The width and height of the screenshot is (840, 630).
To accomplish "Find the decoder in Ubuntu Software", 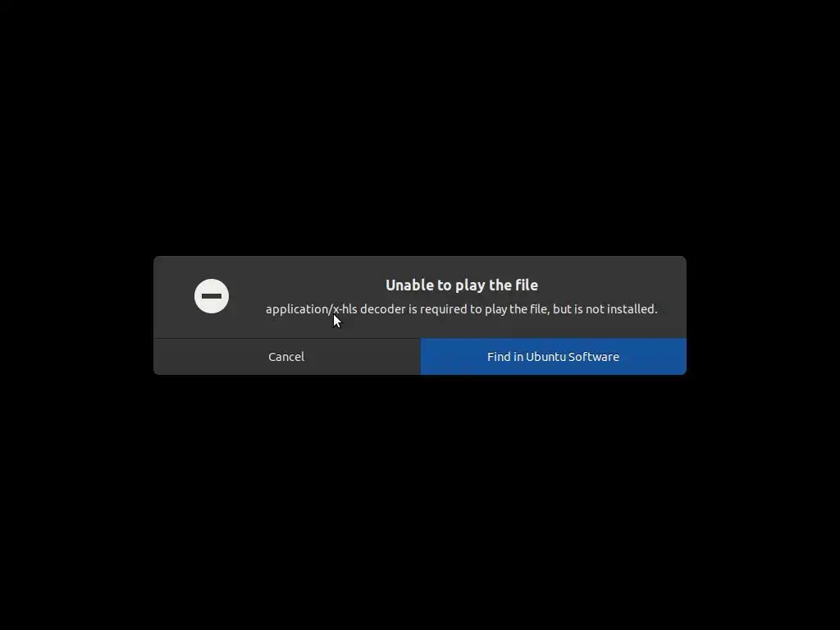I will [554, 357].
